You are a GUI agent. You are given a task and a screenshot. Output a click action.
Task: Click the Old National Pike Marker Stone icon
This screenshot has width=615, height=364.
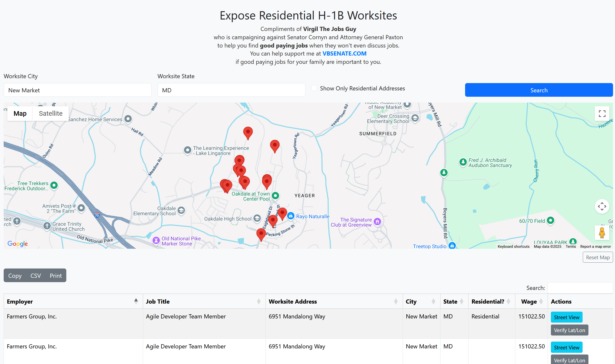tap(156, 240)
